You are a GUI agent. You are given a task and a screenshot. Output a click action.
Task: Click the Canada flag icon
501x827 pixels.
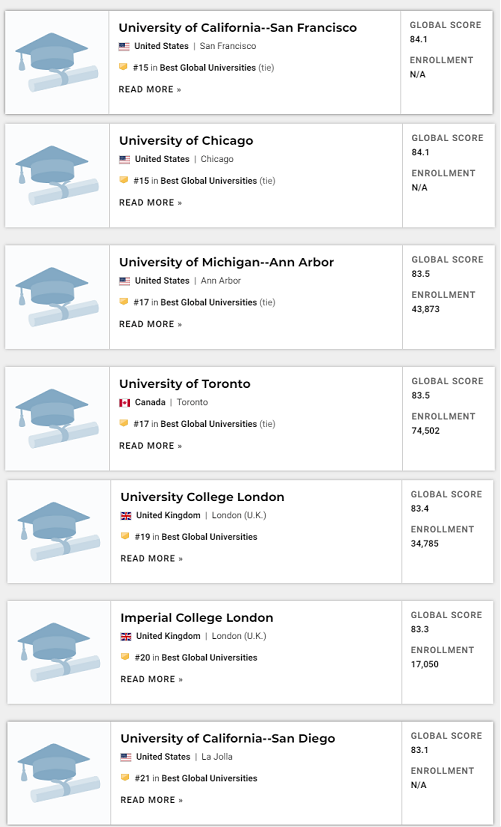pos(124,402)
